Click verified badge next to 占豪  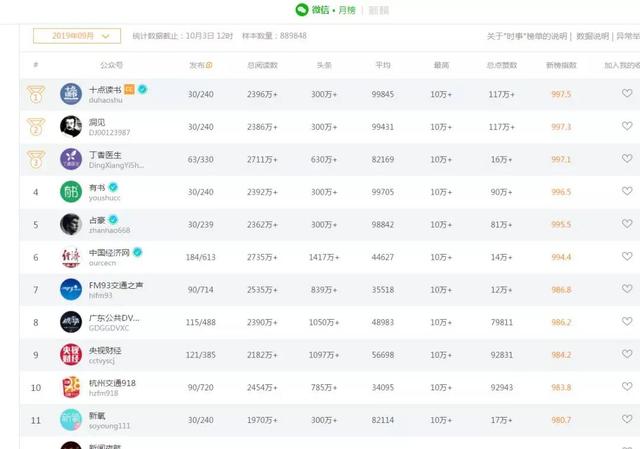tap(113, 220)
